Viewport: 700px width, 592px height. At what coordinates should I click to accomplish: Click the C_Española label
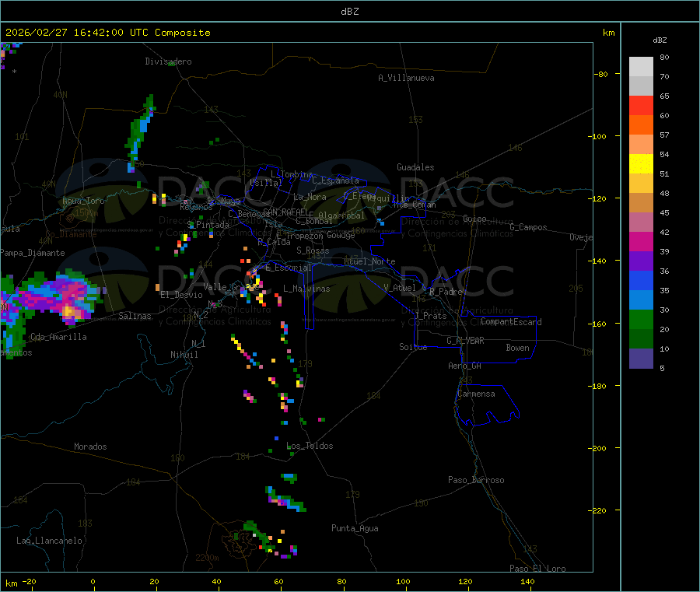(335, 180)
